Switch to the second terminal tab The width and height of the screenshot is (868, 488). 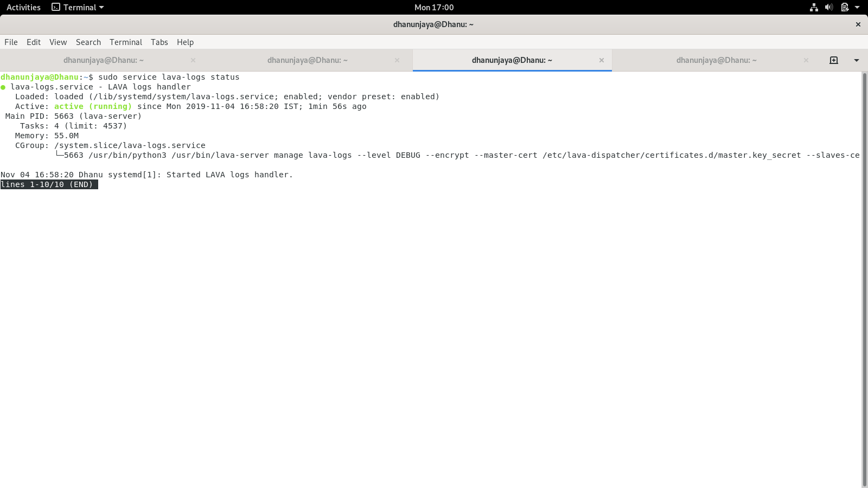click(x=308, y=60)
